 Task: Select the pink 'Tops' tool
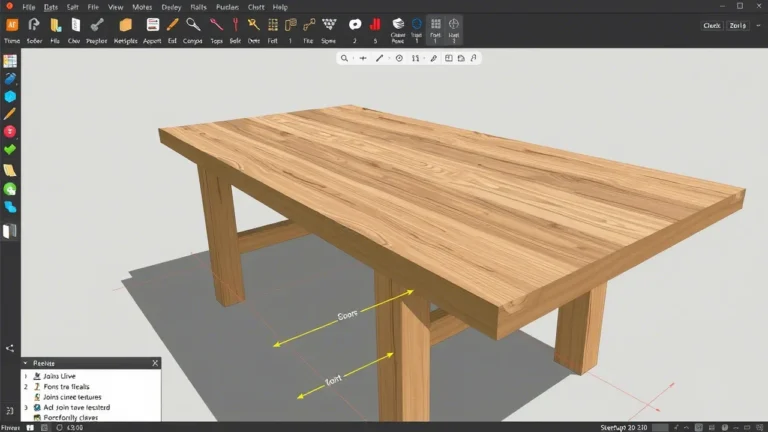[216, 25]
